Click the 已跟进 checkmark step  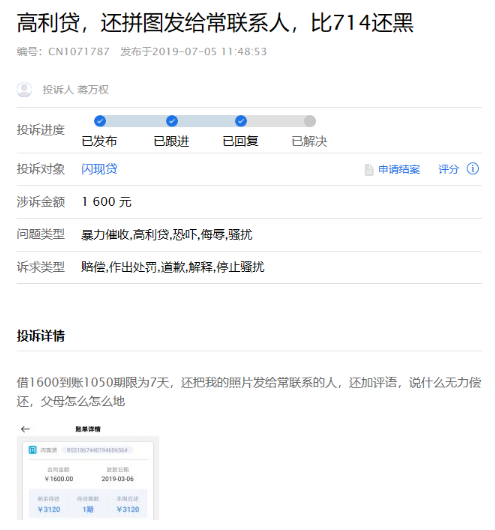coord(172,121)
